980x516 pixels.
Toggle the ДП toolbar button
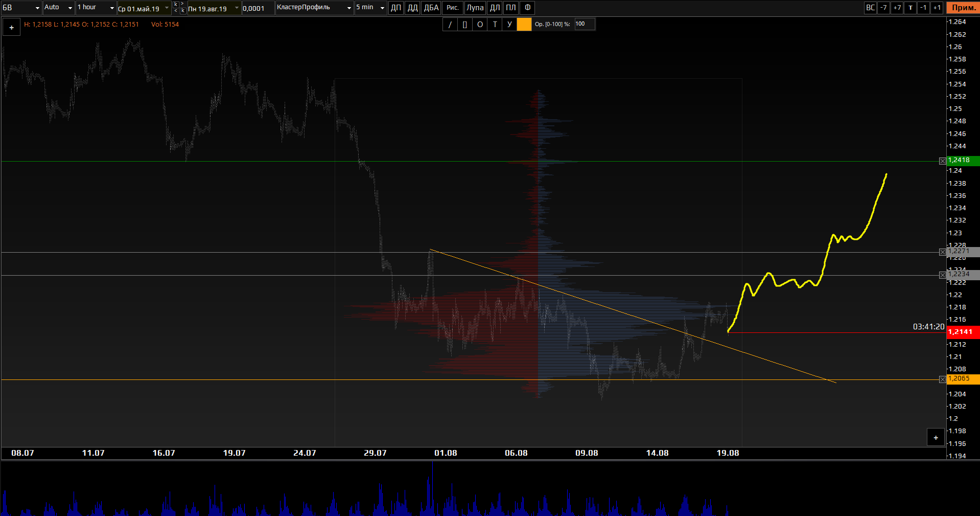(395, 8)
